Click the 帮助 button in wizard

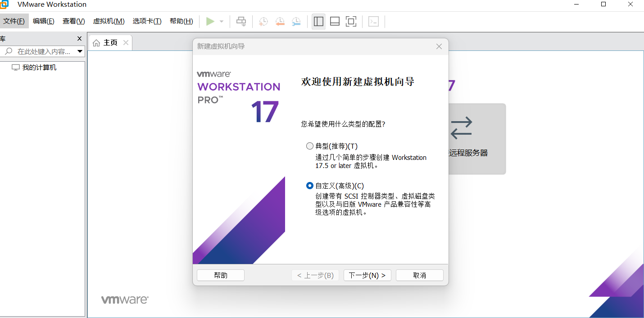(221, 275)
